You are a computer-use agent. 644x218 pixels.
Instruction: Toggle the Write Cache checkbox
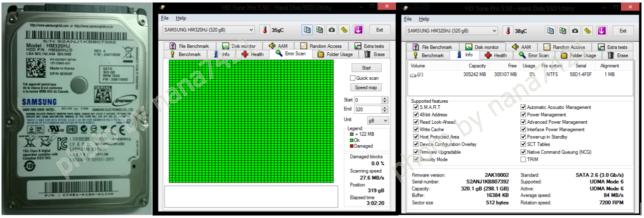(x=416, y=130)
